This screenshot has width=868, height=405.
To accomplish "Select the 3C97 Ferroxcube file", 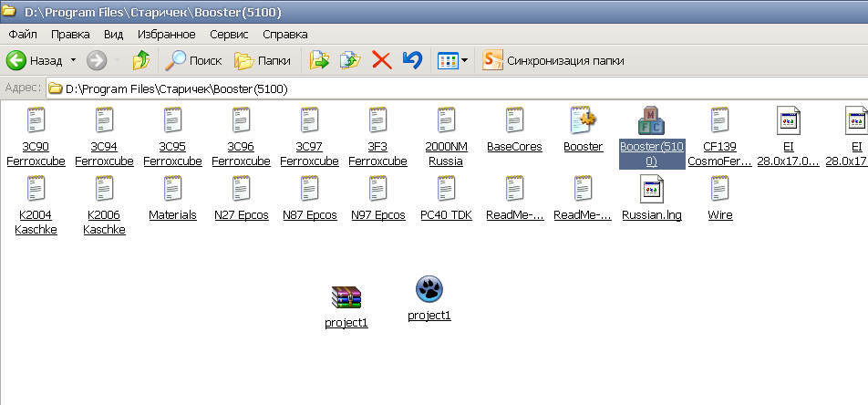I will point(309,137).
